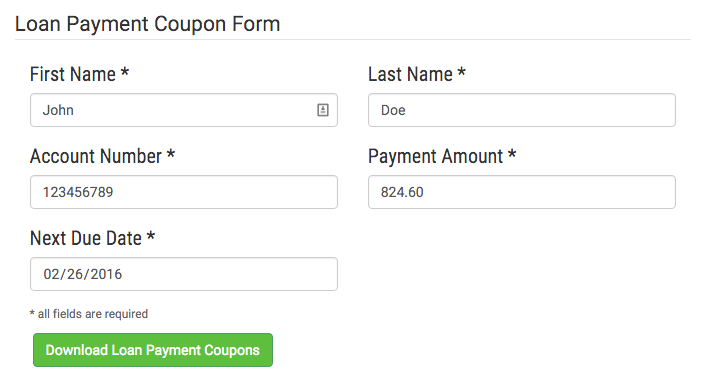Viewport: 707px width, 383px height.
Task: Click the Next Due Date field
Action: (x=184, y=274)
